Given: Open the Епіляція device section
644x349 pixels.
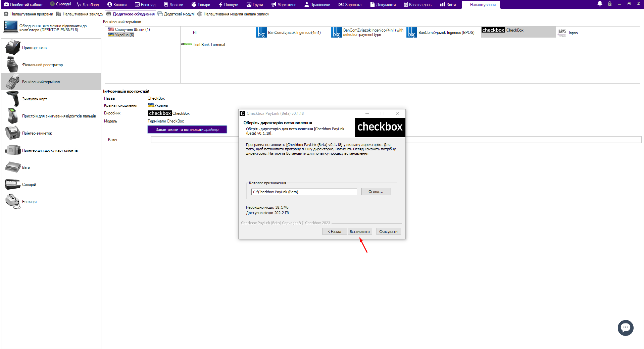Looking at the screenshot, I should (51, 202).
